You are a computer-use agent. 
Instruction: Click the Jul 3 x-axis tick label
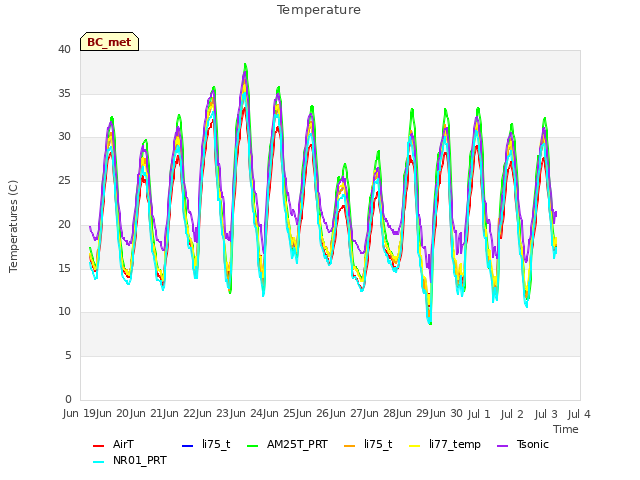pos(546,414)
